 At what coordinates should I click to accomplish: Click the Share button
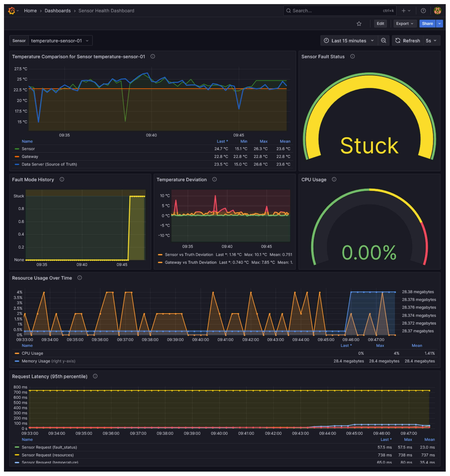(x=427, y=24)
